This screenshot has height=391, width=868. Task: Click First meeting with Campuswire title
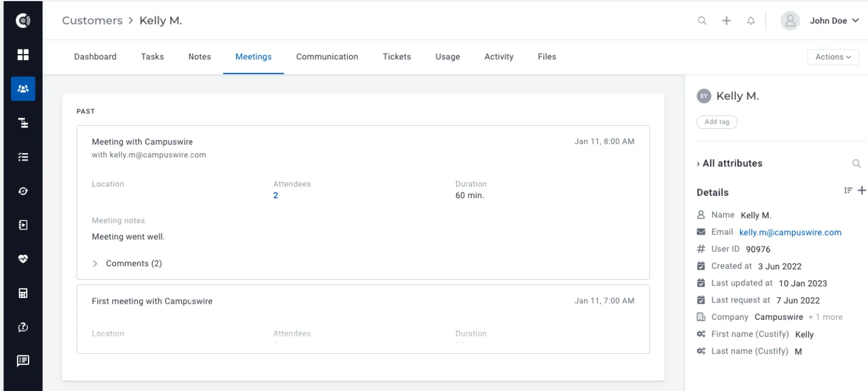pos(152,301)
